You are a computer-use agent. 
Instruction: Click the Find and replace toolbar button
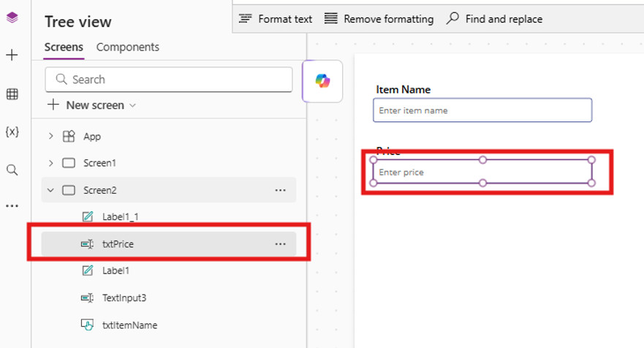[495, 19]
